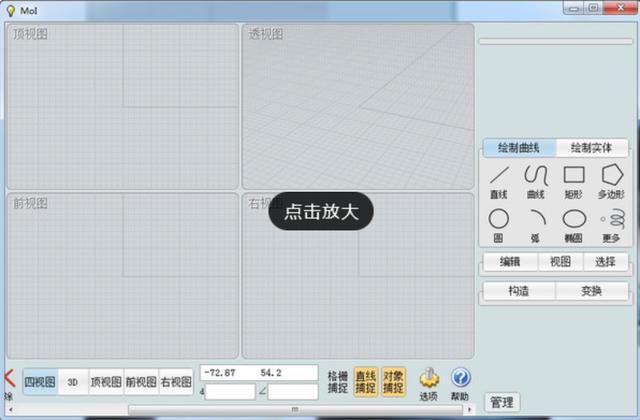Image resolution: width=640 pixels, height=420 pixels.
Task: Select the 矩形 (rectangle) tool
Action: point(573,182)
